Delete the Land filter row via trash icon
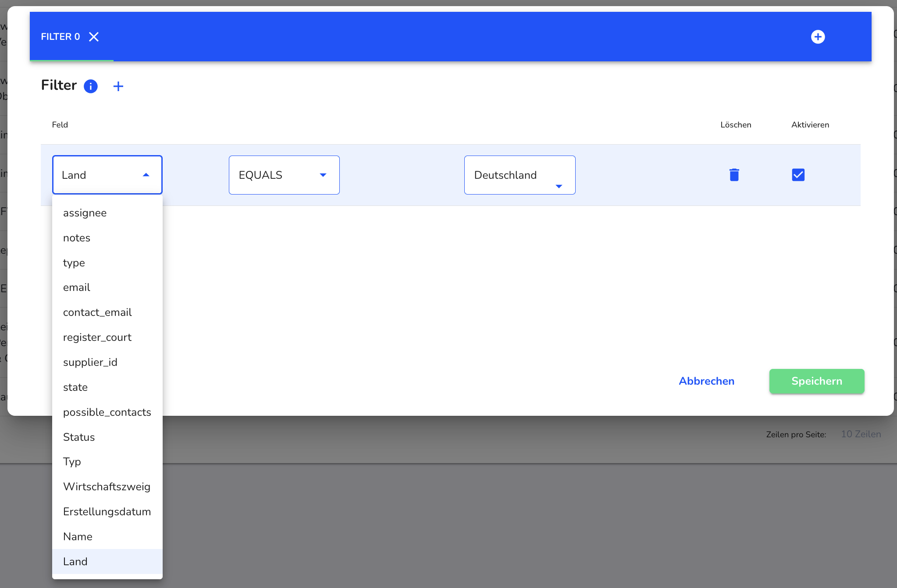This screenshot has height=588, width=897. click(x=734, y=175)
